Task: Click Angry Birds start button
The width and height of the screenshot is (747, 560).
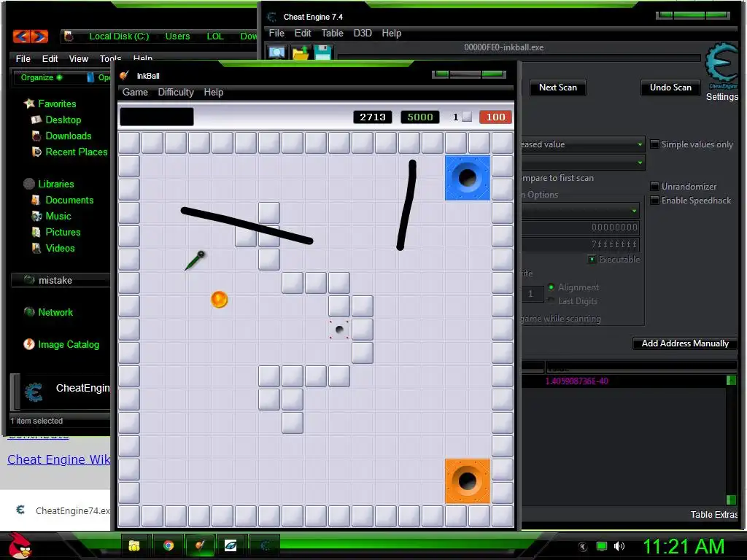Action: coord(20,545)
